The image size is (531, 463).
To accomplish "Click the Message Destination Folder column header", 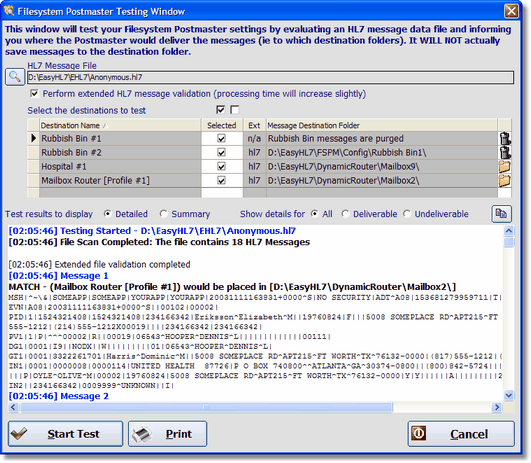I will (x=382, y=125).
